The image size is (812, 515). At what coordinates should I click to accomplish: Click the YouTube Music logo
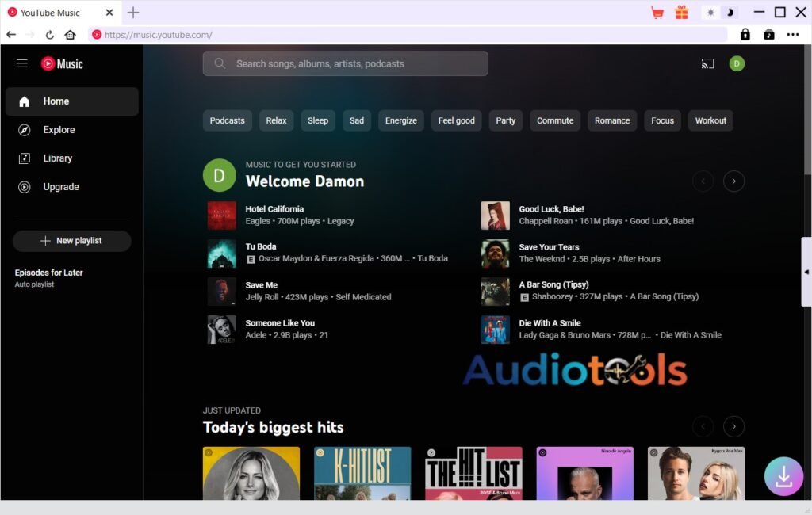pyautogui.click(x=62, y=63)
